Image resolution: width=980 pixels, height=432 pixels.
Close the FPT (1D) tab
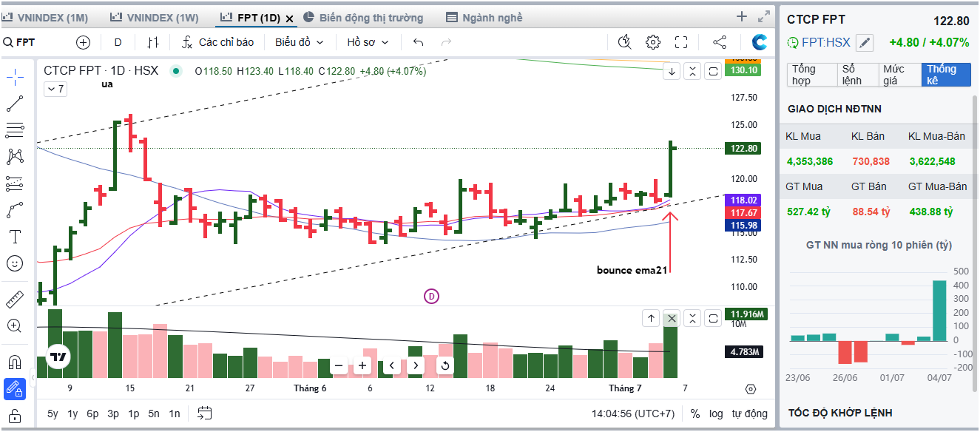click(x=288, y=18)
